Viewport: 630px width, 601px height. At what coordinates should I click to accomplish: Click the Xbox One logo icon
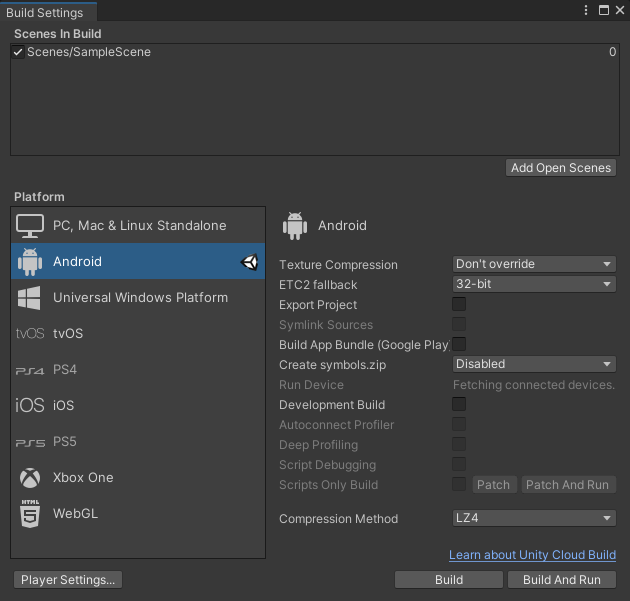click(30, 478)
